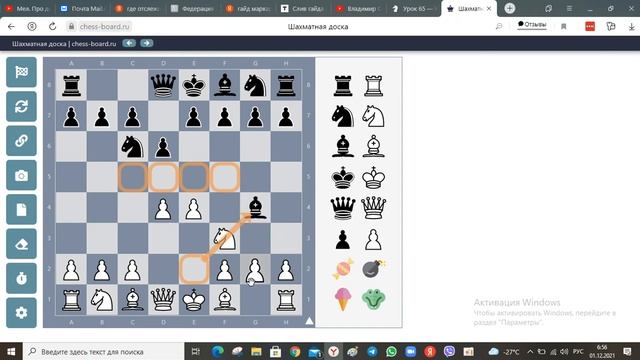The image size is (640, 360).
Task: Go to previous move with left arrow
Action: pos(129,43)
